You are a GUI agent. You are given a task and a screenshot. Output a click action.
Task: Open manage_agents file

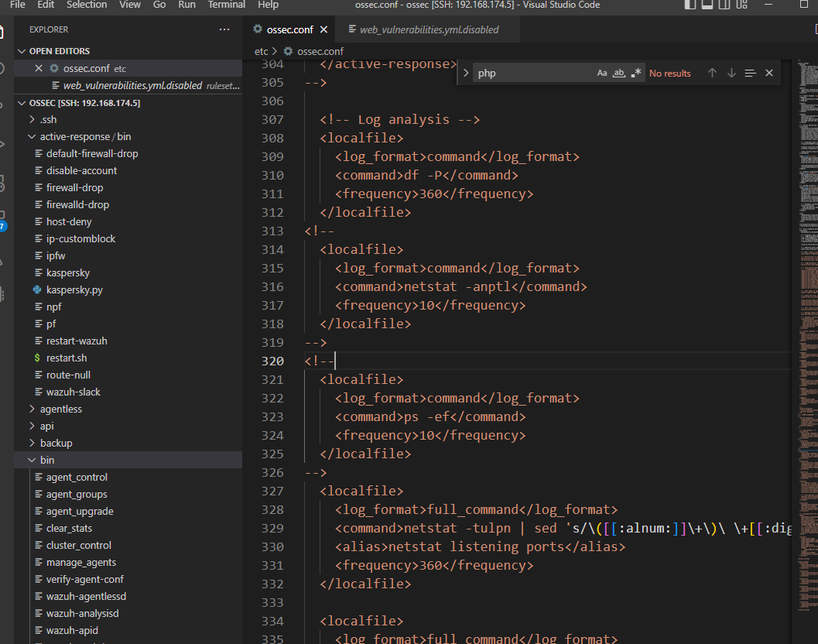(80, 562)
